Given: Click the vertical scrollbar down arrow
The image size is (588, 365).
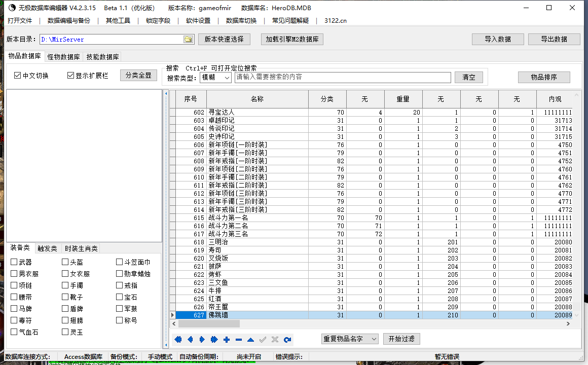Looking at the screenshot, I should [x=577, y=315].
